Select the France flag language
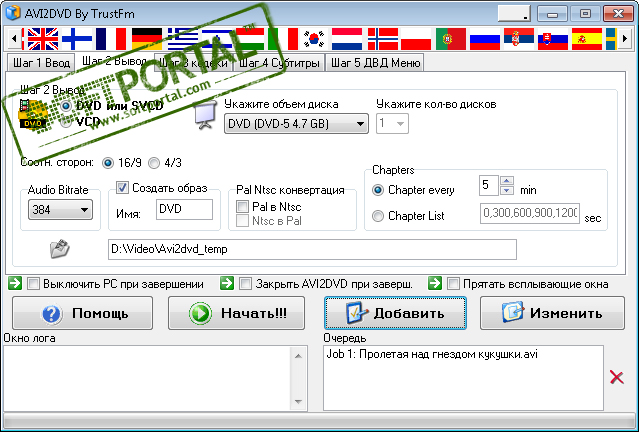Image resolution: width=639 pixels, height=432 pixels. pyautogui.click(x=111, y=39)
